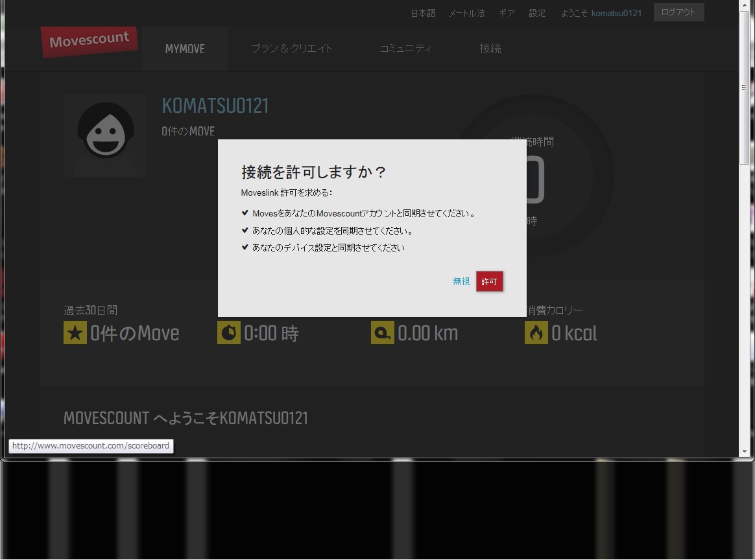Click the 無視 link in the dialog
This screenshot has width=755, height=560.
pos(461,281)
